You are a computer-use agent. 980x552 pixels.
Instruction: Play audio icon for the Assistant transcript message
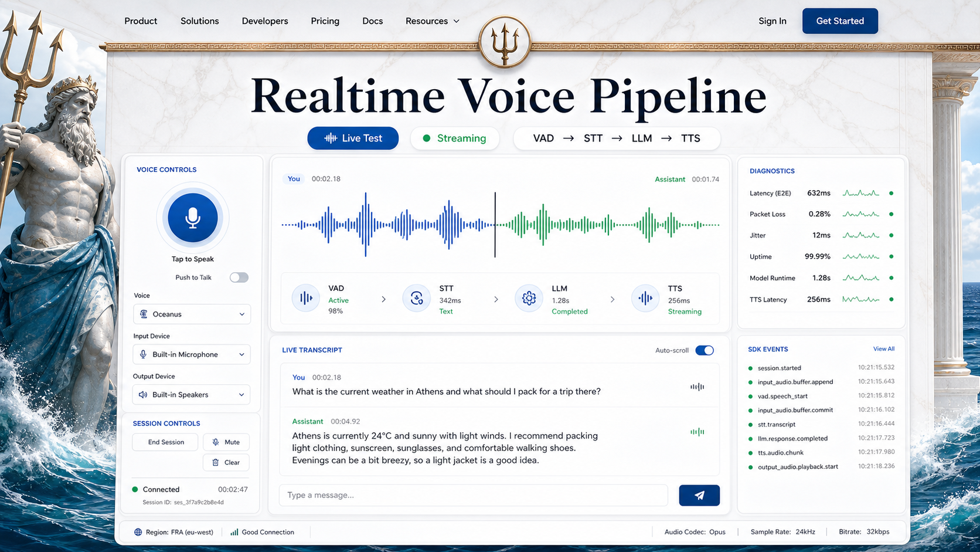click(x=697, y=432)
